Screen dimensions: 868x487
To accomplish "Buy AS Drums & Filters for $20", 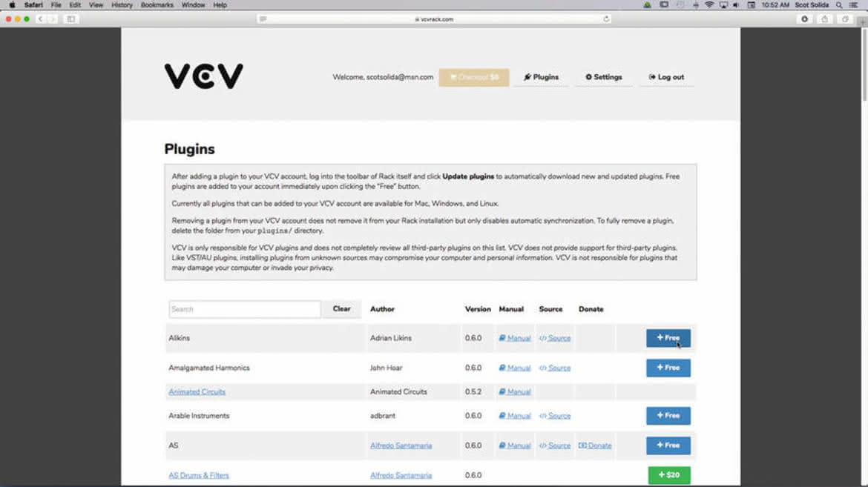I will point(669,475).
